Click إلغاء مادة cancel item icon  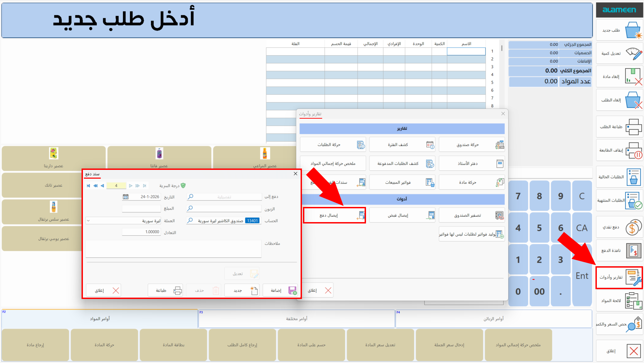[634, 77]
